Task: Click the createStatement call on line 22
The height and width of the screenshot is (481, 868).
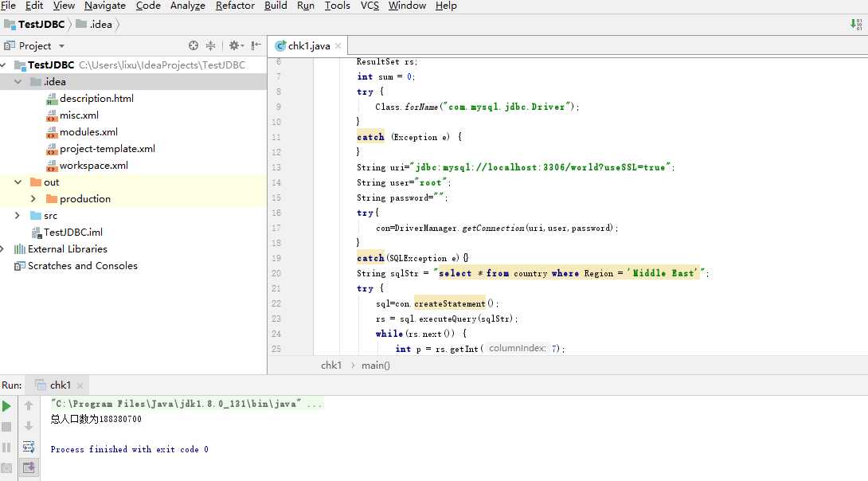Action: click(x=449, y=303)
